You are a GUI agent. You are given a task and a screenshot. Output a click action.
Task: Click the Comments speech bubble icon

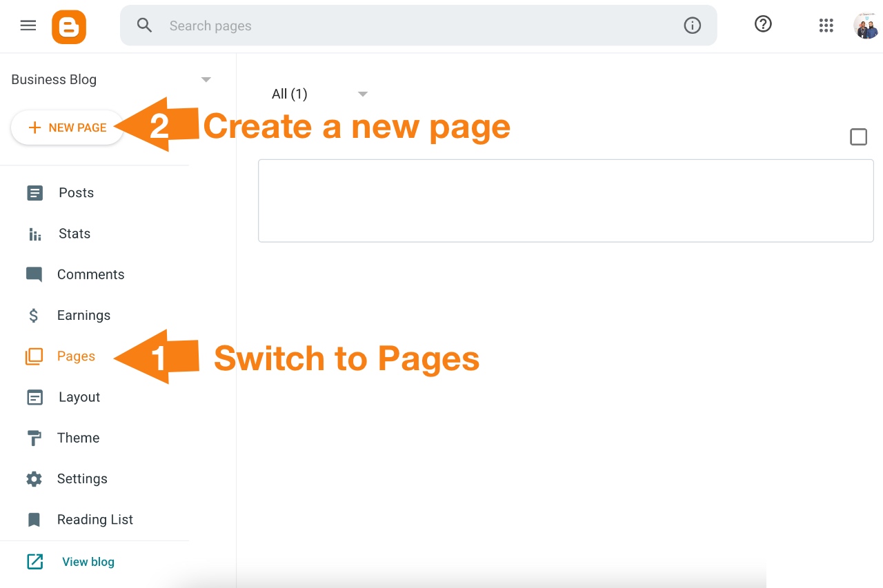34,275
